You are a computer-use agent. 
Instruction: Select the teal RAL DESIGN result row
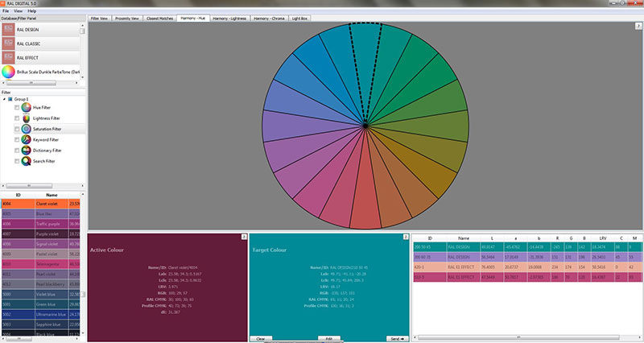point(527,247)
